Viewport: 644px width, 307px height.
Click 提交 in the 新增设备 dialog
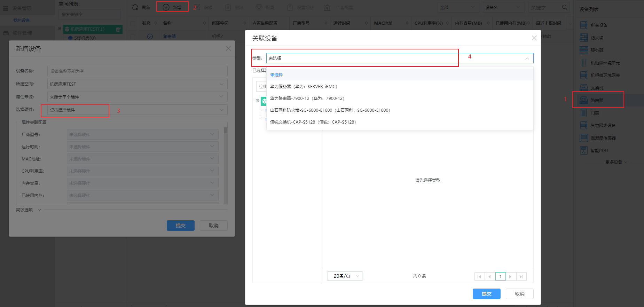tap(180, 226)
